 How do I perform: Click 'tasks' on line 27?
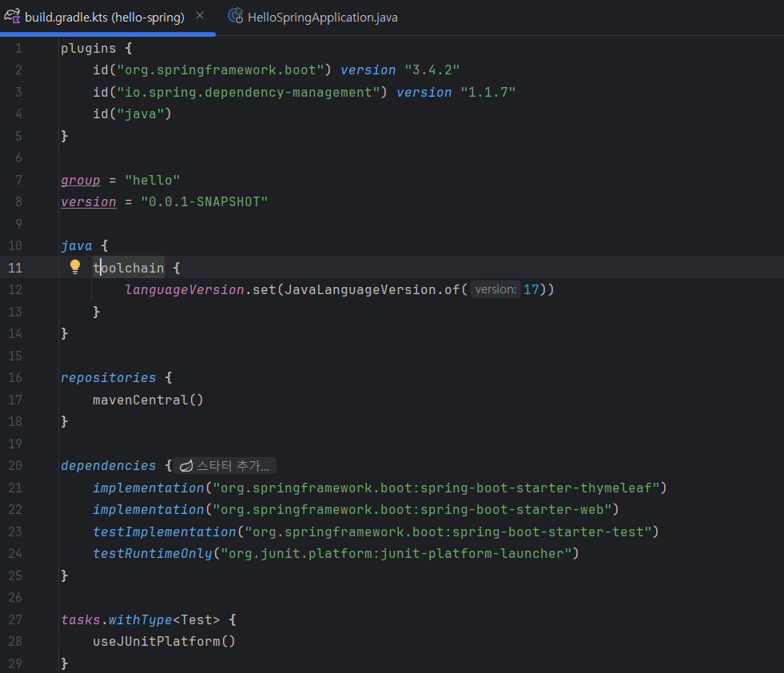point(81,620)
